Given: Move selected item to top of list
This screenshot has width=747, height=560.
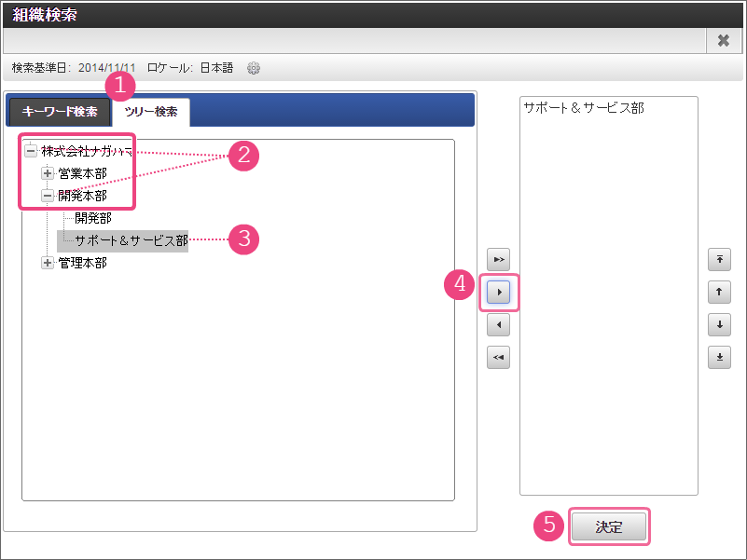Looking at the screenshot, I should coord(719,260).
